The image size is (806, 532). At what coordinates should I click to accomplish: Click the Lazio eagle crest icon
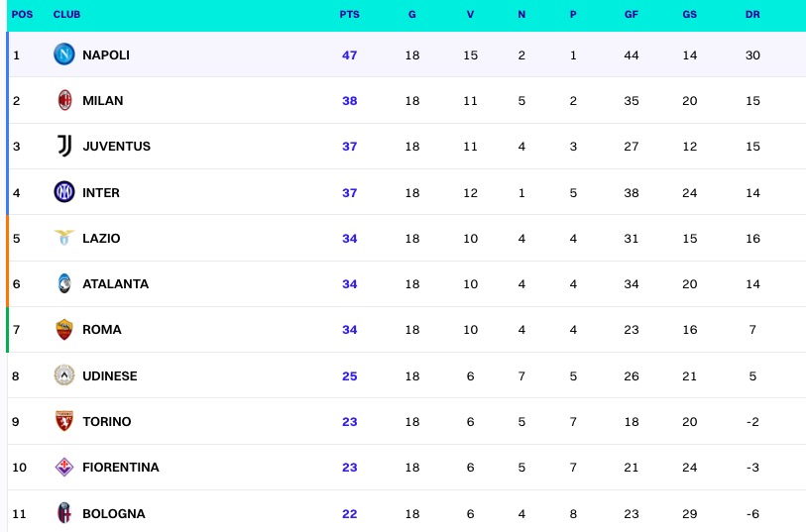pos(64,238)
